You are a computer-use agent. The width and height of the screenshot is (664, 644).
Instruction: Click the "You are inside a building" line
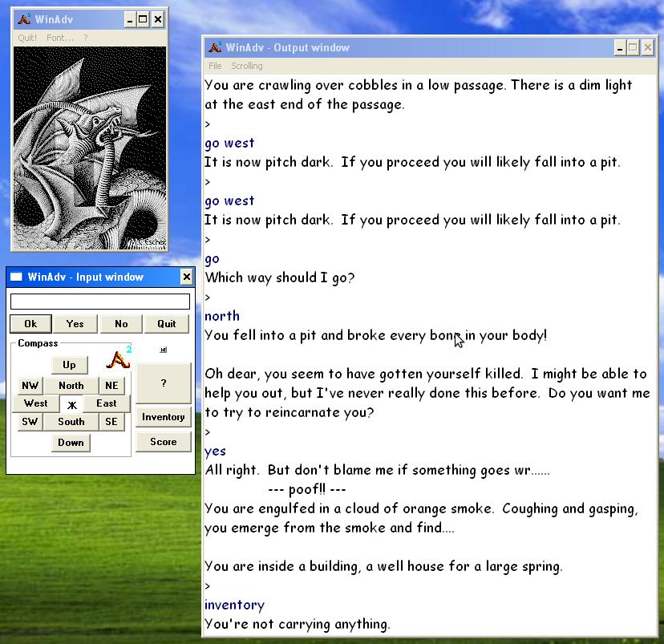coord(383,566)
